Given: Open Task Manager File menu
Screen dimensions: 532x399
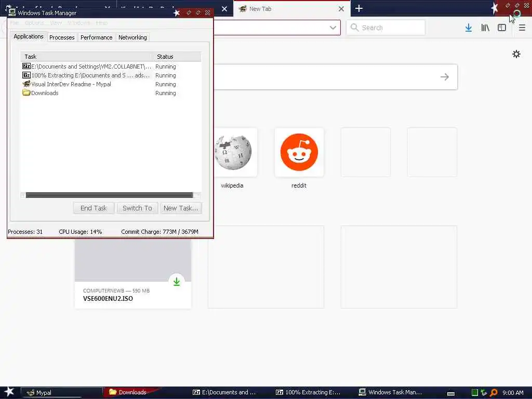Looking at the screenshot, I should tap(14, 23).
